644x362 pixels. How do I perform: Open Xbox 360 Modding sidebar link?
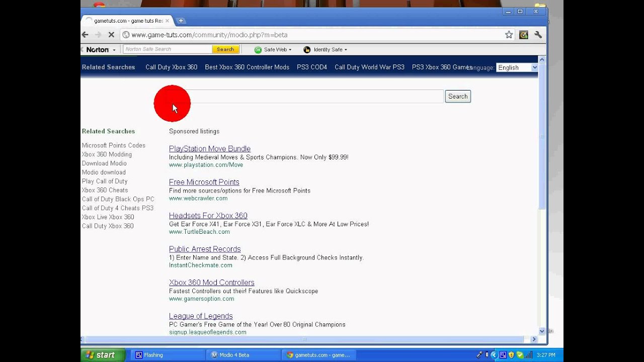pyautogui.click(x=107, y=154)
